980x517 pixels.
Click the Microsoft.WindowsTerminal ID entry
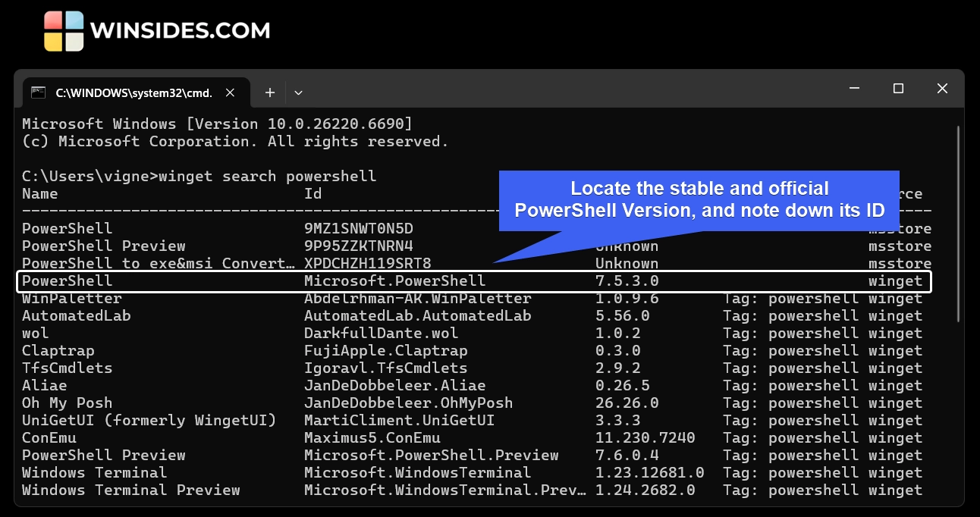click(417, 473)
